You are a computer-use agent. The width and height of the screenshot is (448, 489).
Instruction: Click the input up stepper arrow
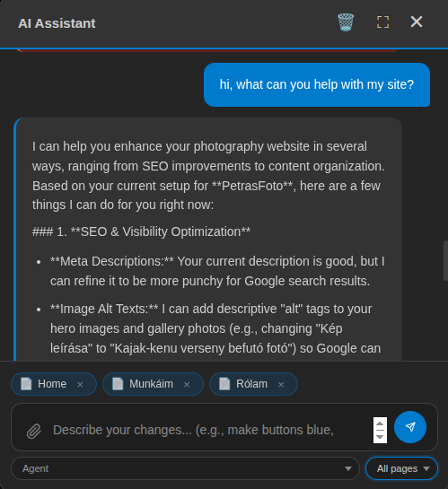tap(380, 424)
